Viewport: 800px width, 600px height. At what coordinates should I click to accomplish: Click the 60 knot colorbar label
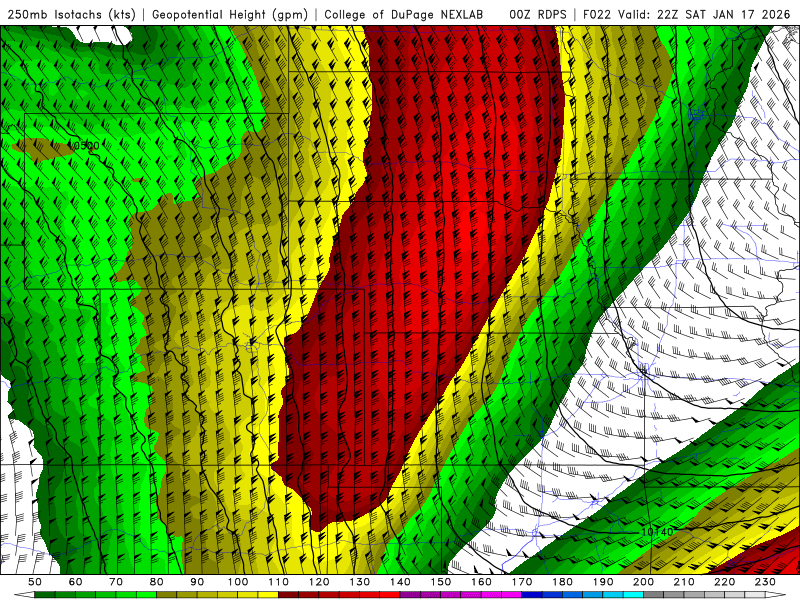76,582
